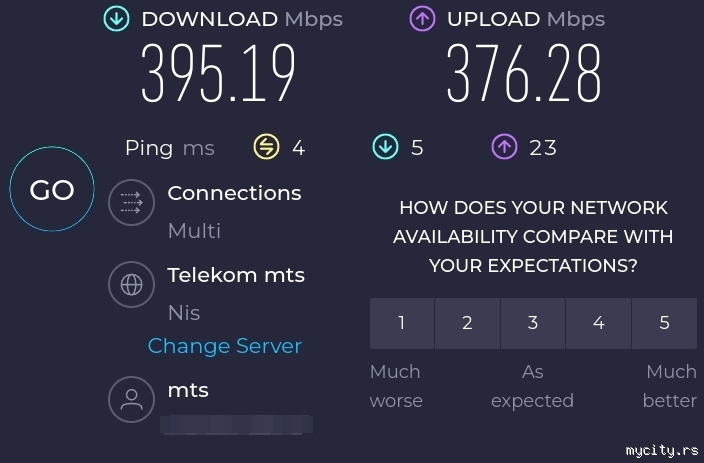Viewport: 704px width, 463px height.
Task: Click the Telekom mts server name
Action: [x=236, y=275]
